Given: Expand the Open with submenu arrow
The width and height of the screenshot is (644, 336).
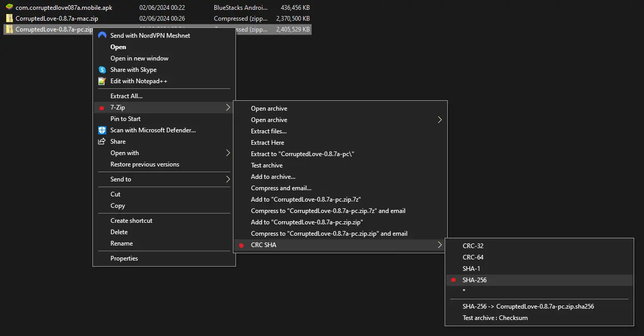Looking at the screenshot, I should pyautogui.click(x=228, y=153).
